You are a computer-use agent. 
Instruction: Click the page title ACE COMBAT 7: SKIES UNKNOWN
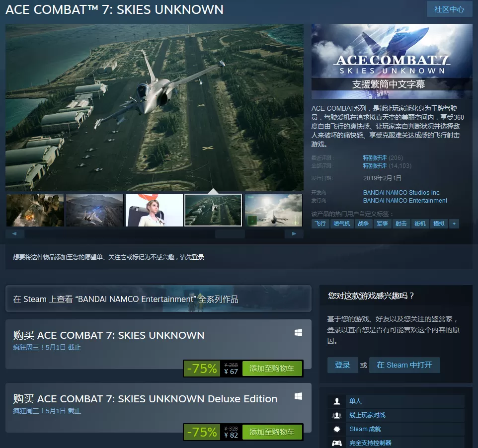coord(115,10)
